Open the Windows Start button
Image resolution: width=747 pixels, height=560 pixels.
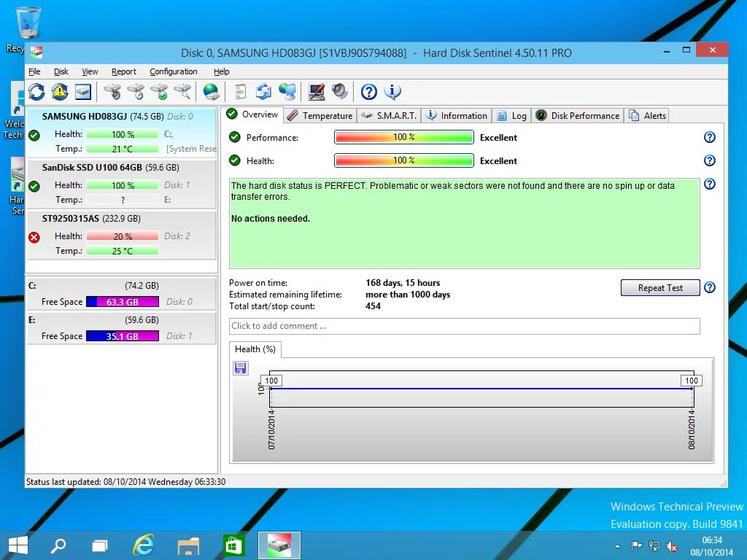point(18,545)
